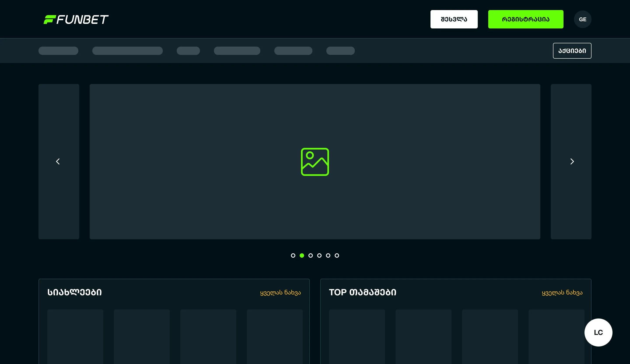Click the შესვლა login button
The width and height of the screenshot is (630, 364).
454,19
